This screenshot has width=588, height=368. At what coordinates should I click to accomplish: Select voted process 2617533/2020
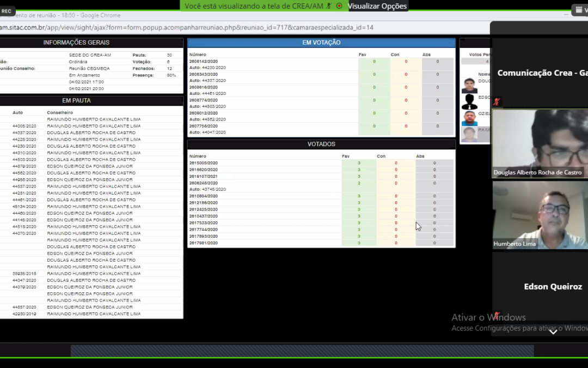(203, 223)
